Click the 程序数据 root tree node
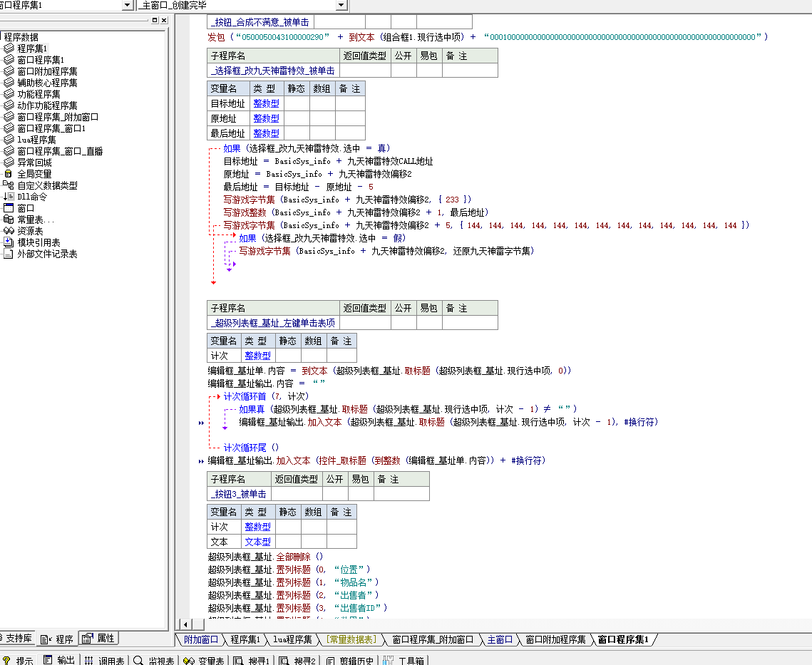The height and width of the screenshot is (665, 812). point(21,37)
